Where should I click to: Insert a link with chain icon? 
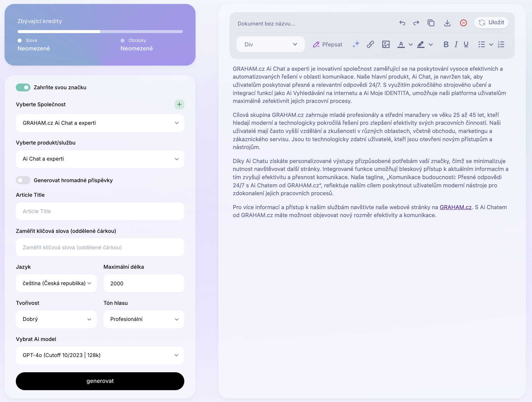pos(370,44)
